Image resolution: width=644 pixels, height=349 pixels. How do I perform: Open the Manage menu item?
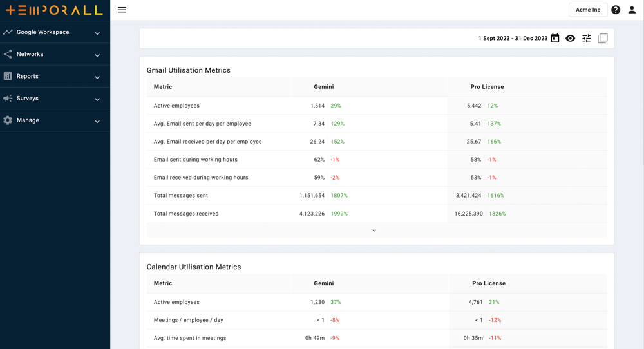tap(55, 120)
